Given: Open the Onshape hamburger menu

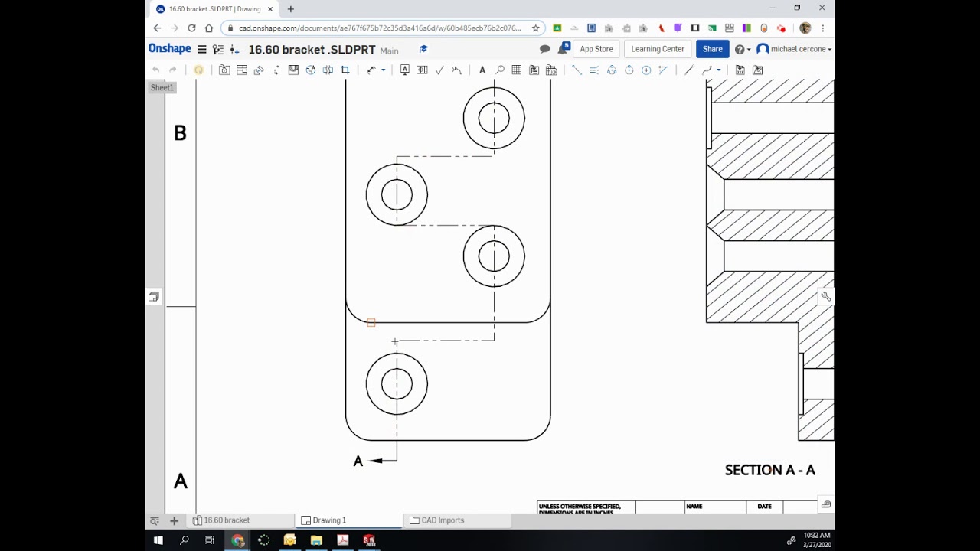Looking at the screenshot, I should 202,49.
